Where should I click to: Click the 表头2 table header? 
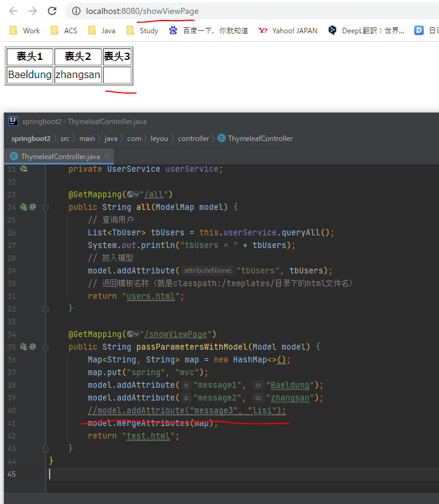coord(78,57)
